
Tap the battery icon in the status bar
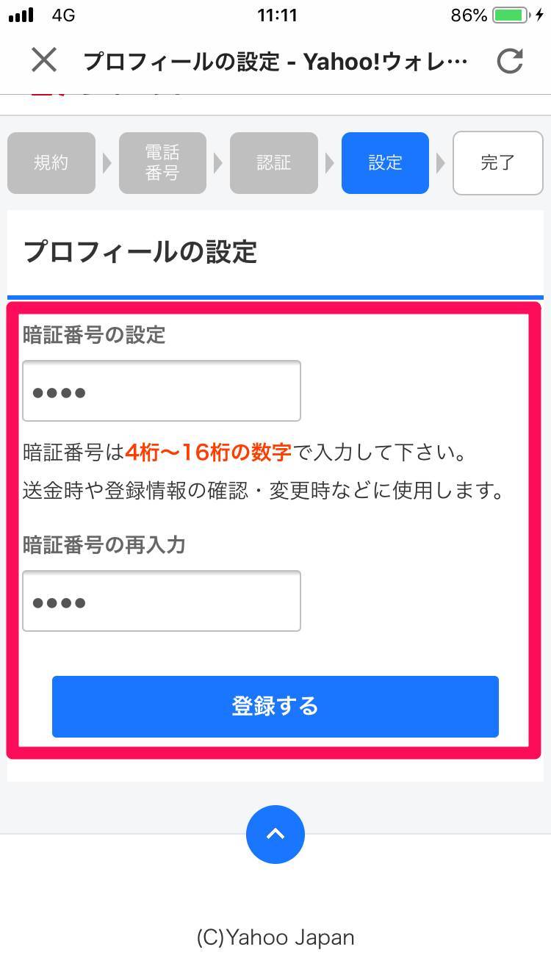point(512,15)
